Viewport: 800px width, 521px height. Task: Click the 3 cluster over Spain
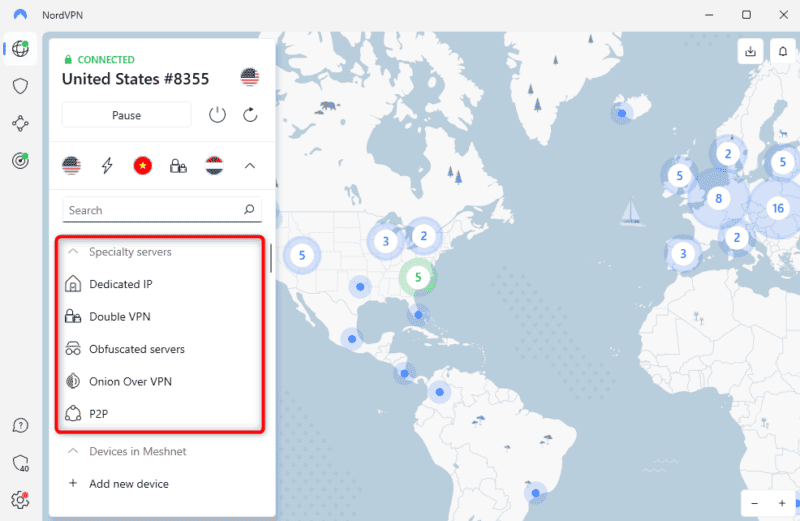[x=683, y=254]
